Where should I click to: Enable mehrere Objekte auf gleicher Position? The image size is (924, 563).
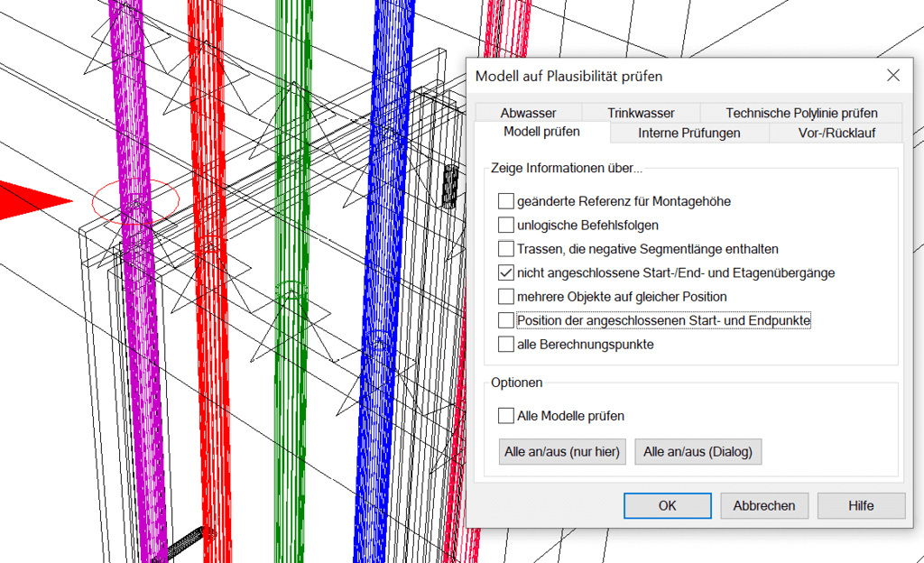[506, 296]
